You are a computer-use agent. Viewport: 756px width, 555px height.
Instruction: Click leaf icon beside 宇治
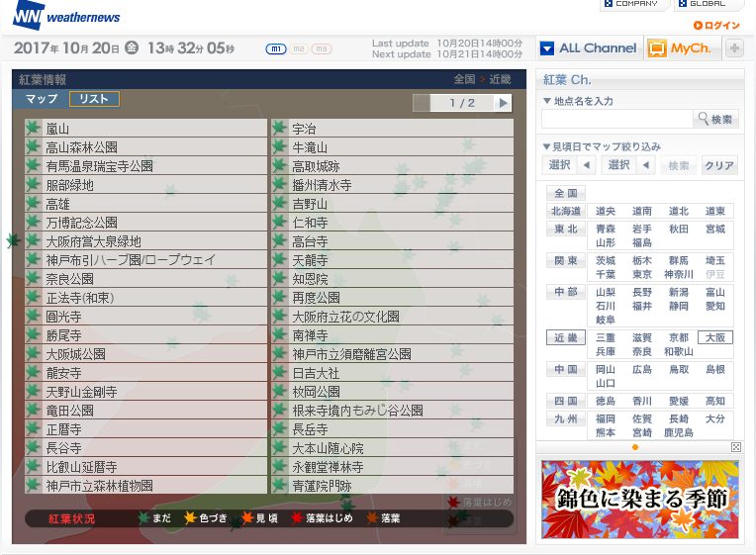(280, 129)
